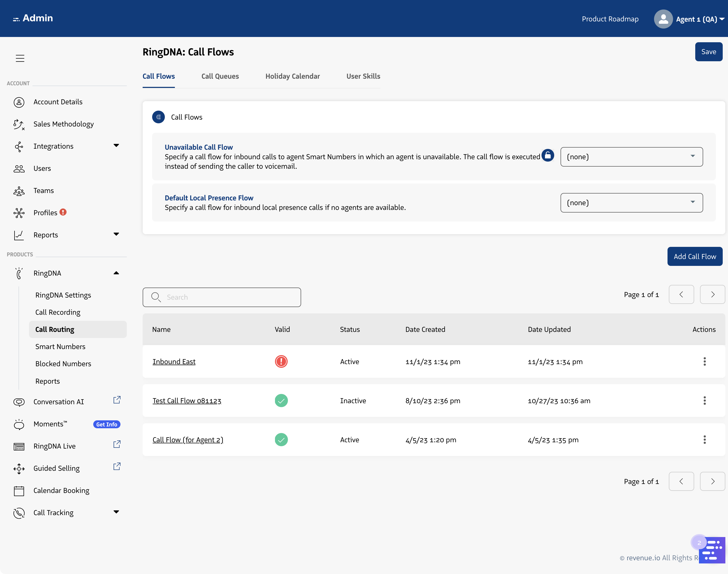The height and width of the screenshot is (574, 728).
Task: Open Conversation AI external link icon
Action: (117, 400)
